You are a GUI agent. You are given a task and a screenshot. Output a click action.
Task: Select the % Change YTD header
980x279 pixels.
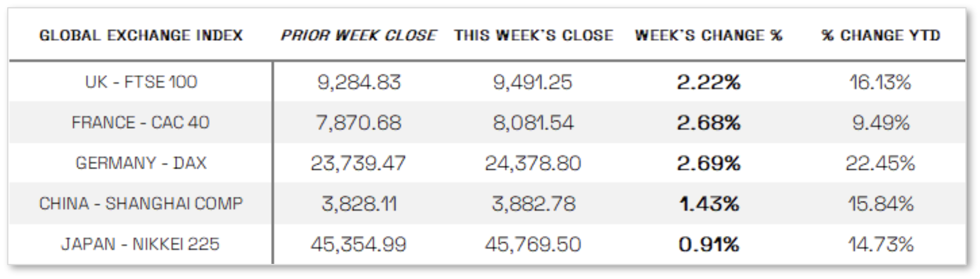[x=880, y=36]
